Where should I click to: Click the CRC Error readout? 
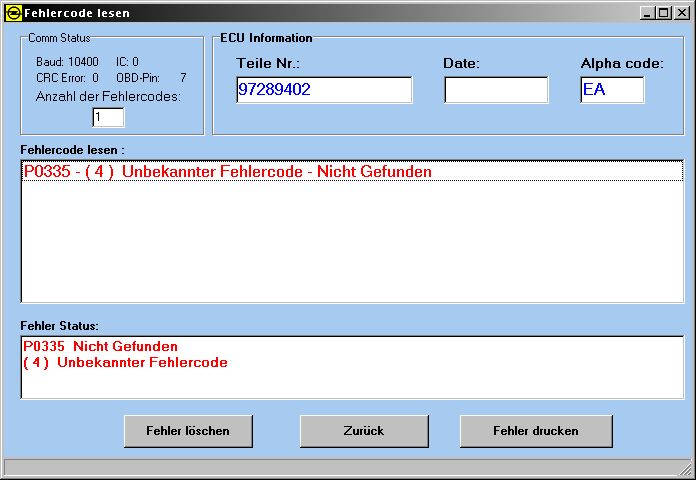(67, 77)
